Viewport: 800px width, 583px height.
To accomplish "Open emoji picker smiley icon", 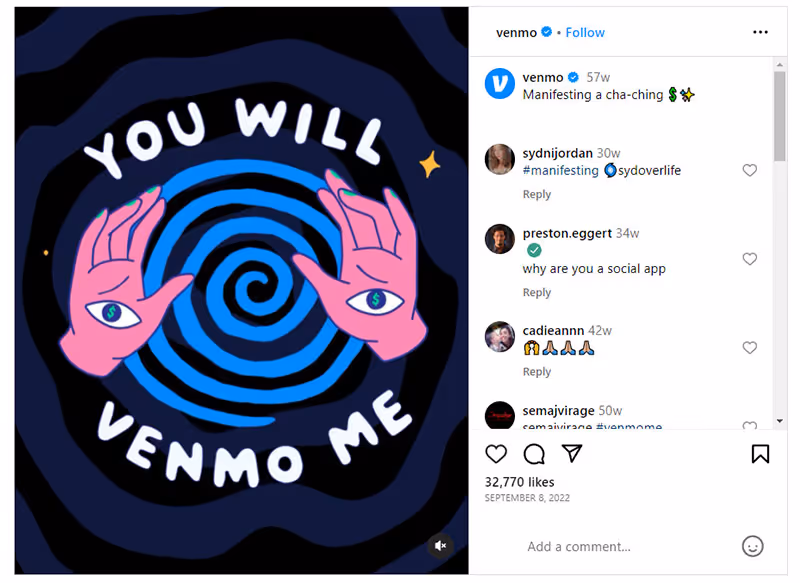I will 752,546.
